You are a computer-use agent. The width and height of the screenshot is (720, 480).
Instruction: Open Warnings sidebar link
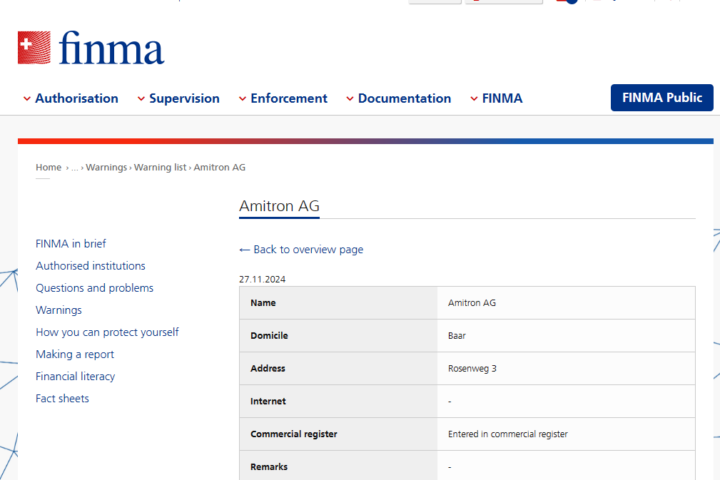(59, 310)
